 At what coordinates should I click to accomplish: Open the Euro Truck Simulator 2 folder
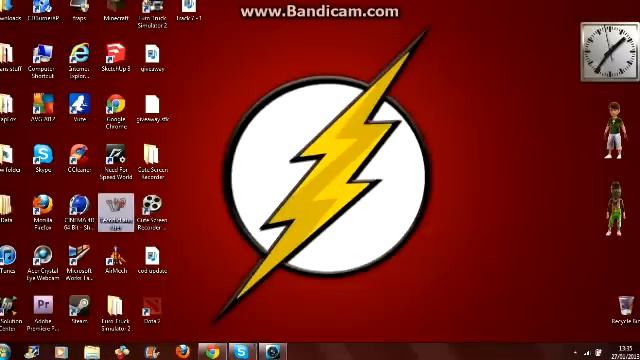pos(116,313)
